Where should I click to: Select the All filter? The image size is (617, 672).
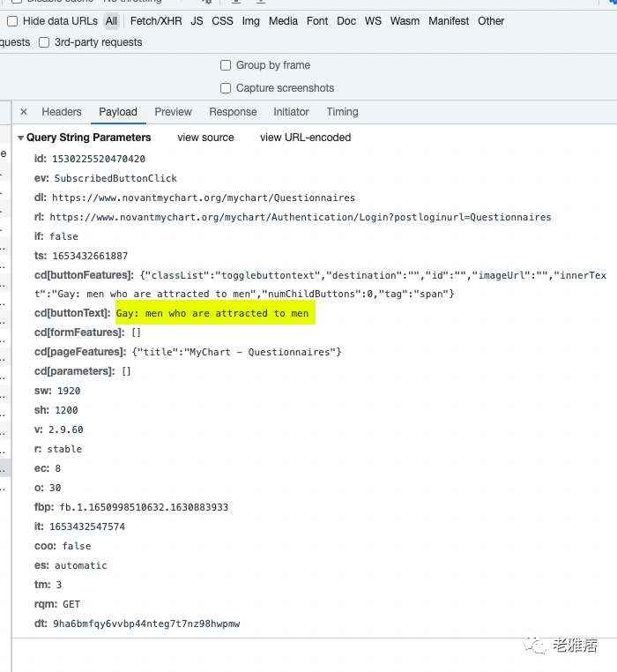coord(111,21)
